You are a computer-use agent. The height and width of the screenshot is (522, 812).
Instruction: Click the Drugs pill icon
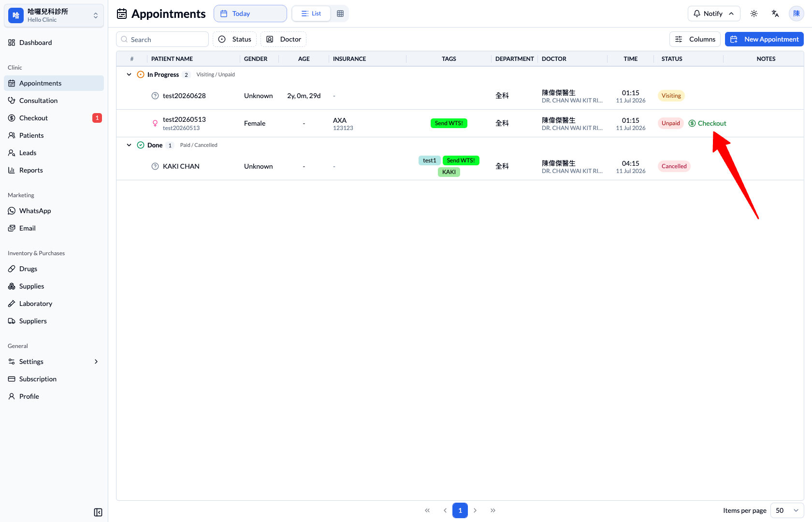[12, 269]
